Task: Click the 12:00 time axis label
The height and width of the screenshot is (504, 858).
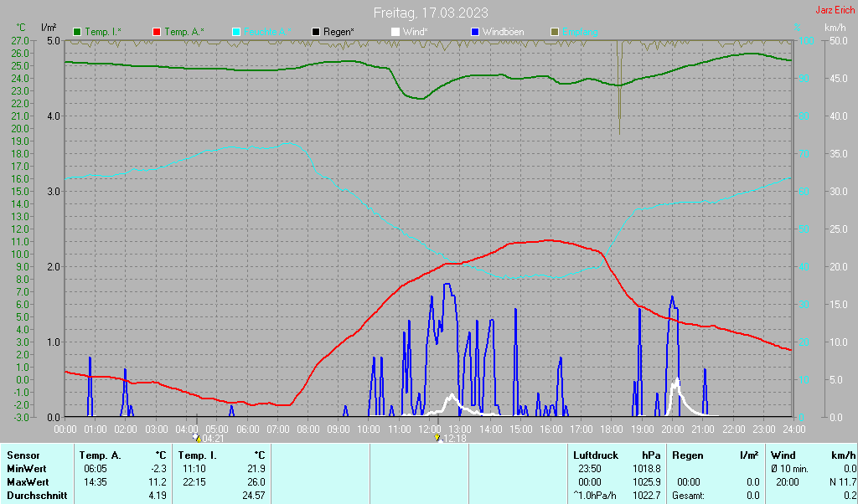Action: [x=429, y=429]
